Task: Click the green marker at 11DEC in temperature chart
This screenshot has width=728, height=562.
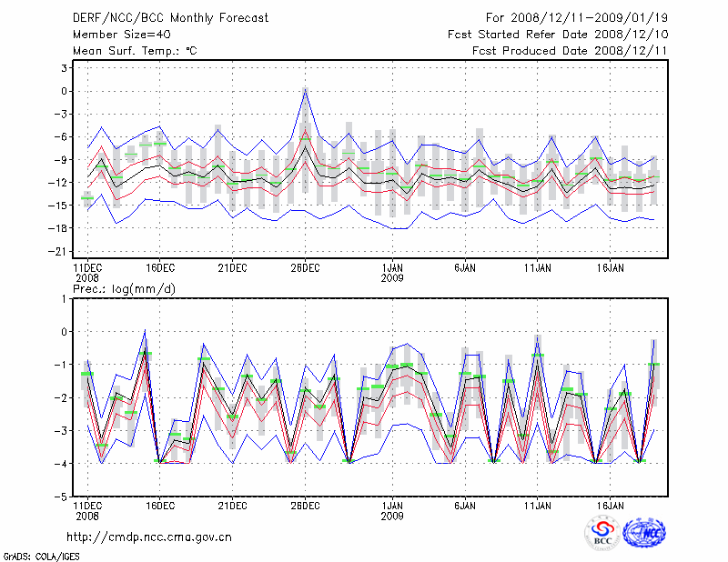Action: [87, 197]
